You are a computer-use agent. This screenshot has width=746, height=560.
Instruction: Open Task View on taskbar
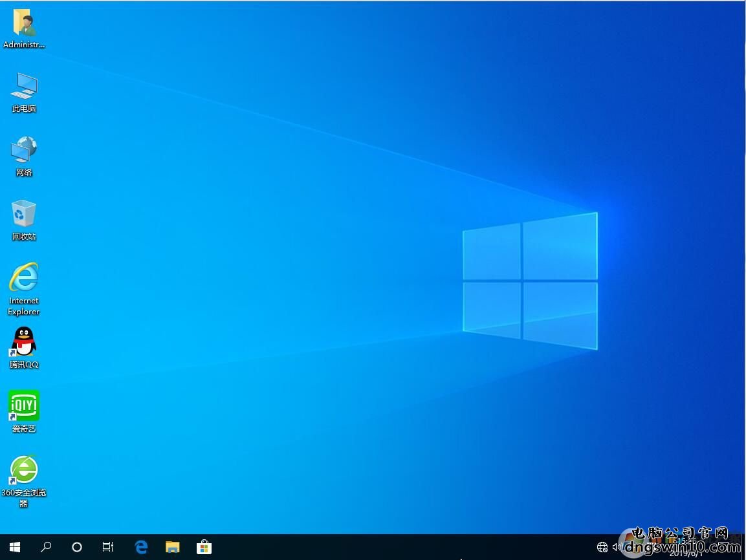point(108,547)
